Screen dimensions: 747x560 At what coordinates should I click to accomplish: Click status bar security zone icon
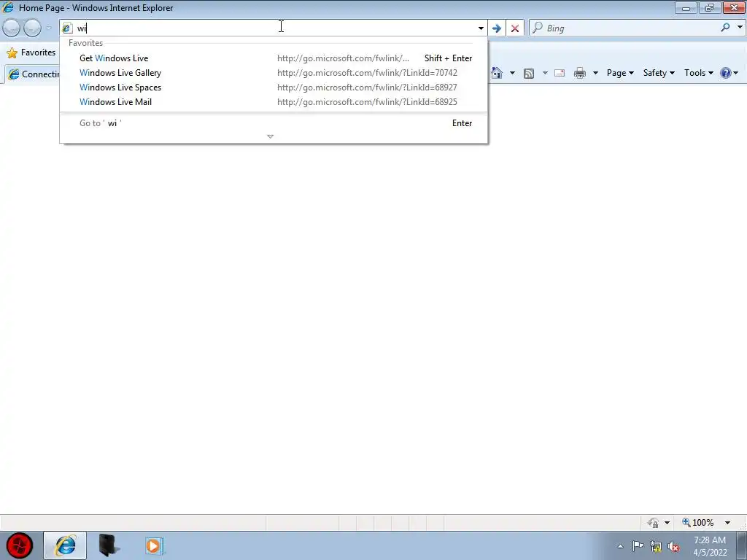(653, 523)
